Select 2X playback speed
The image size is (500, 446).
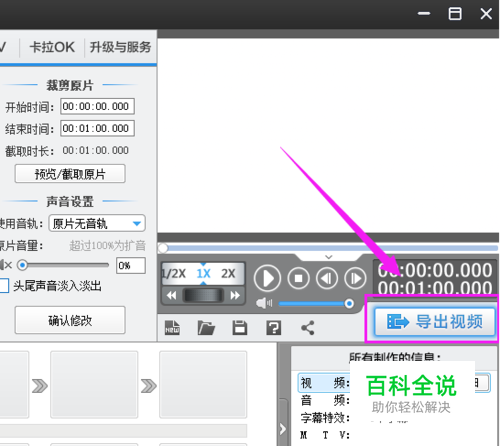[x=228, y=274]
